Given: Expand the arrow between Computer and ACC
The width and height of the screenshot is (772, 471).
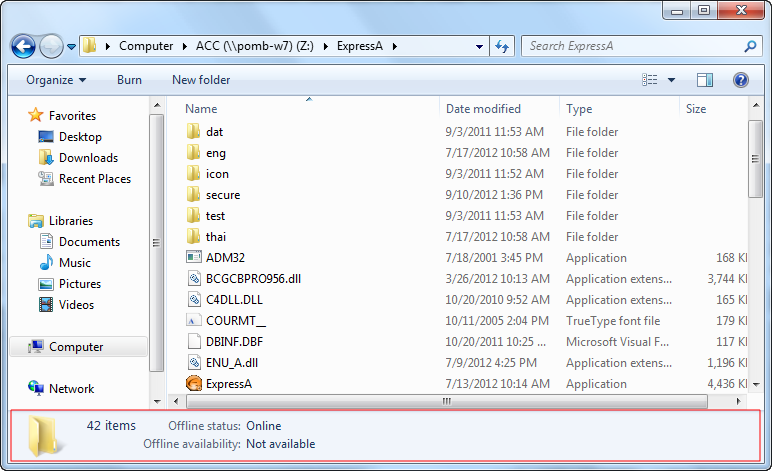Looking at the screenshot, I should 185,46.
